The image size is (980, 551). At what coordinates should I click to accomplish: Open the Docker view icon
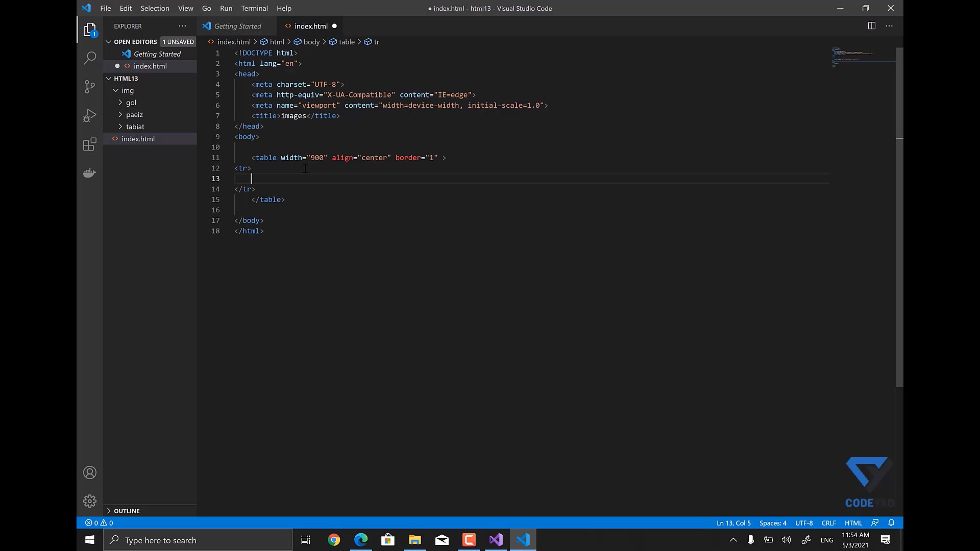90,173
